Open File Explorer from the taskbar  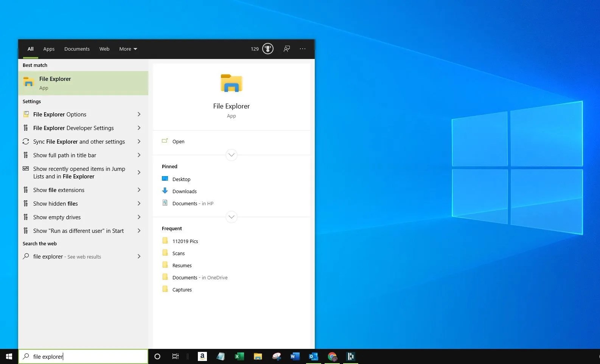point(258,356)
